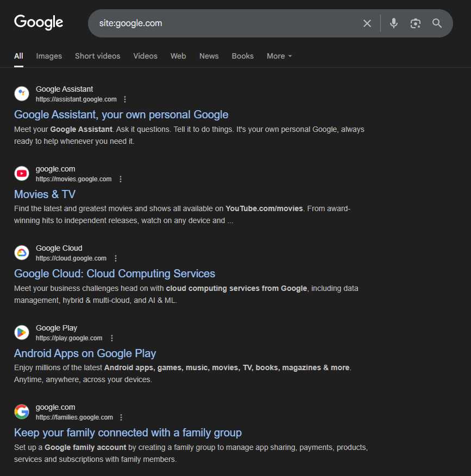
Task: Switch to the Images tab
Action: tap(49, 56)
